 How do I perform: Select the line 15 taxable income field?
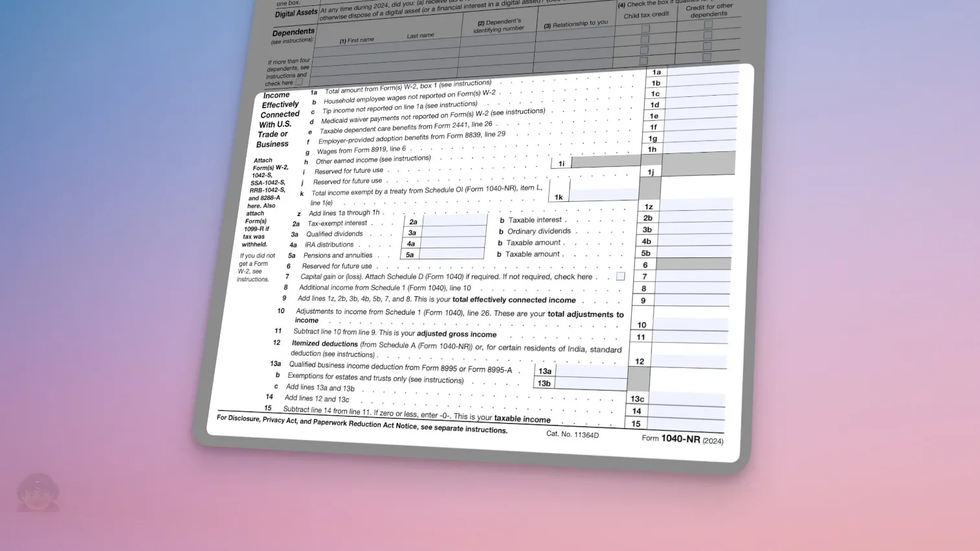[685, 425]
